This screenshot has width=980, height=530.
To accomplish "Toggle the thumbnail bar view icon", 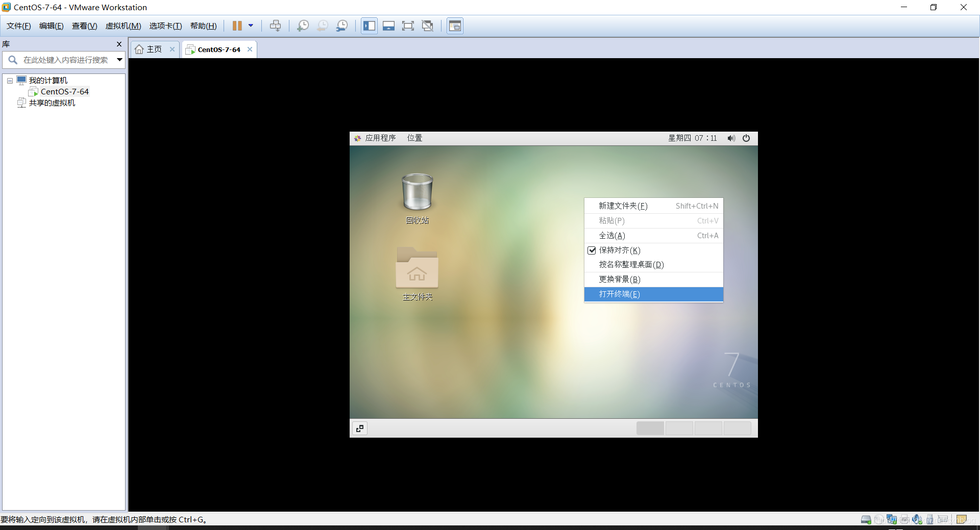I will tap(388, 26).
